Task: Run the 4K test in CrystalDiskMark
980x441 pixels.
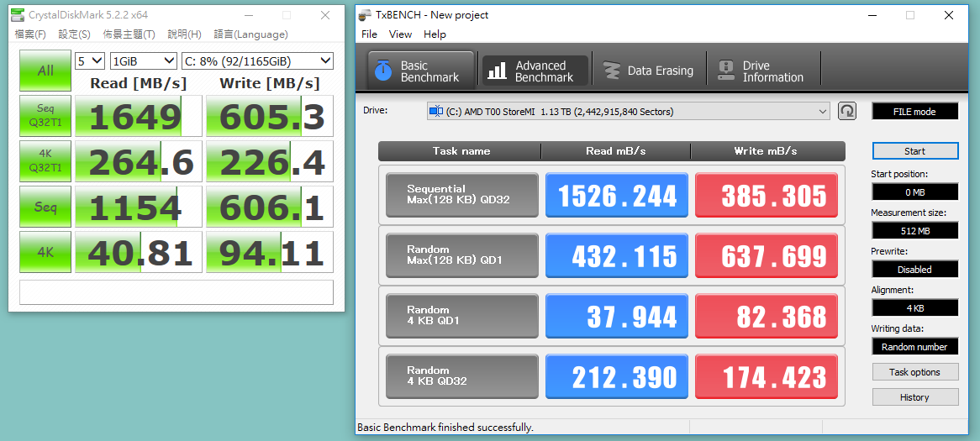Action: tap(45, 252)
